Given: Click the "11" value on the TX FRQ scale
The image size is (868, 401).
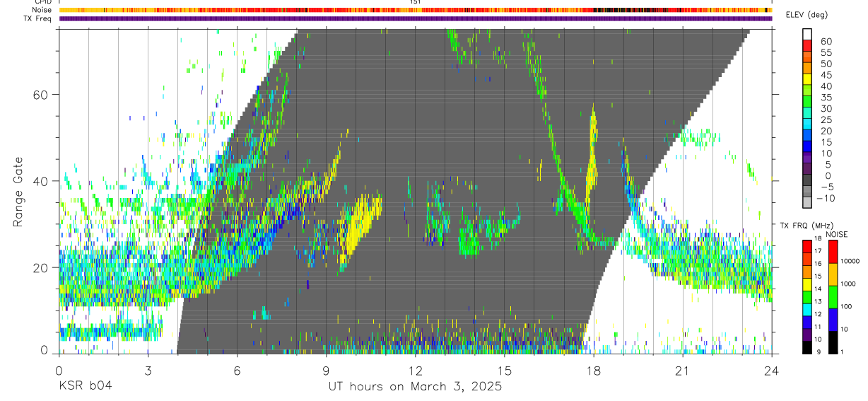Looking at the screenshot, I should tap(817, 327).
